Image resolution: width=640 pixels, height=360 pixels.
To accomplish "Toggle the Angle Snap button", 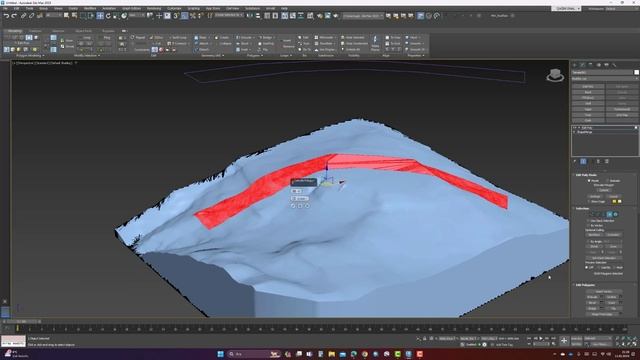I will click(x=184, y=16).
